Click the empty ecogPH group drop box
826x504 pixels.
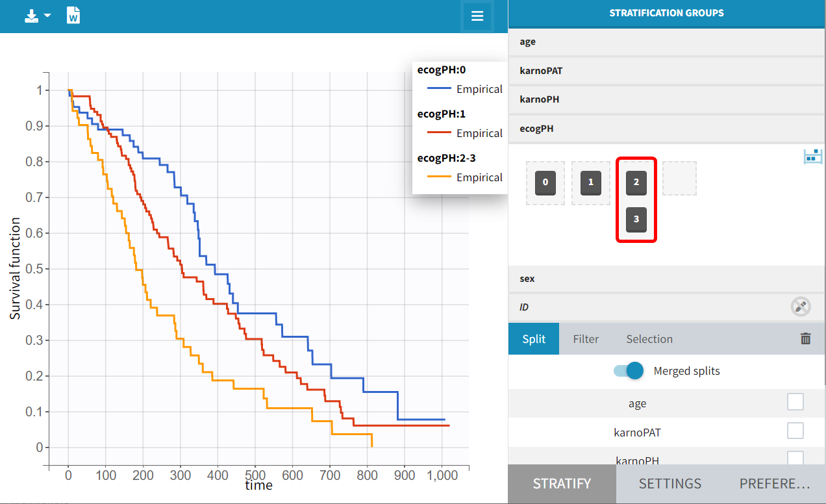tap(679, 179)
